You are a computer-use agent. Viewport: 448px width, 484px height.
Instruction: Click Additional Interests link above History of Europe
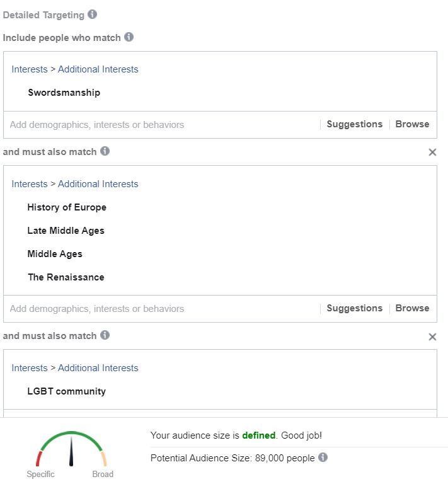click(x=98, y=183)
